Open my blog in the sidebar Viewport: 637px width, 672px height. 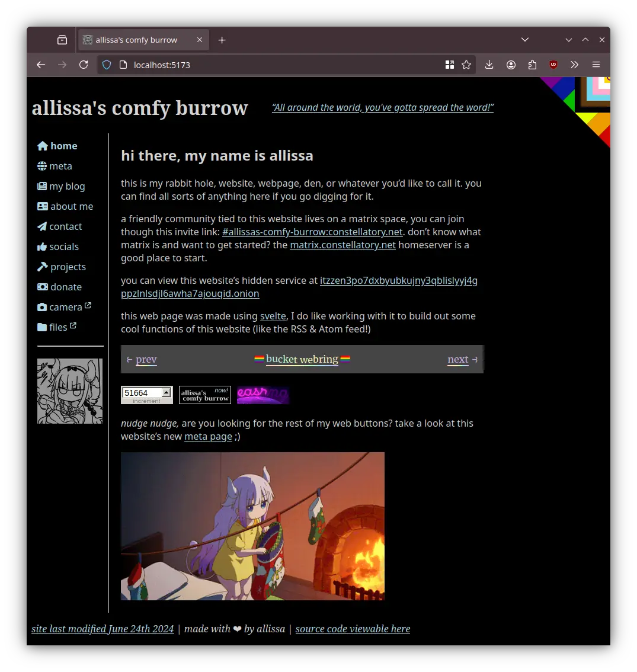click(61, 187)
